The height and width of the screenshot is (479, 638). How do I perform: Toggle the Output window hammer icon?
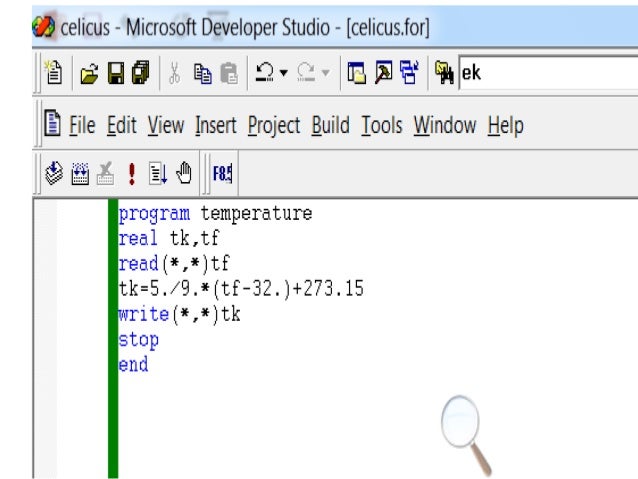pyautogui.click(x=383, y=72)
